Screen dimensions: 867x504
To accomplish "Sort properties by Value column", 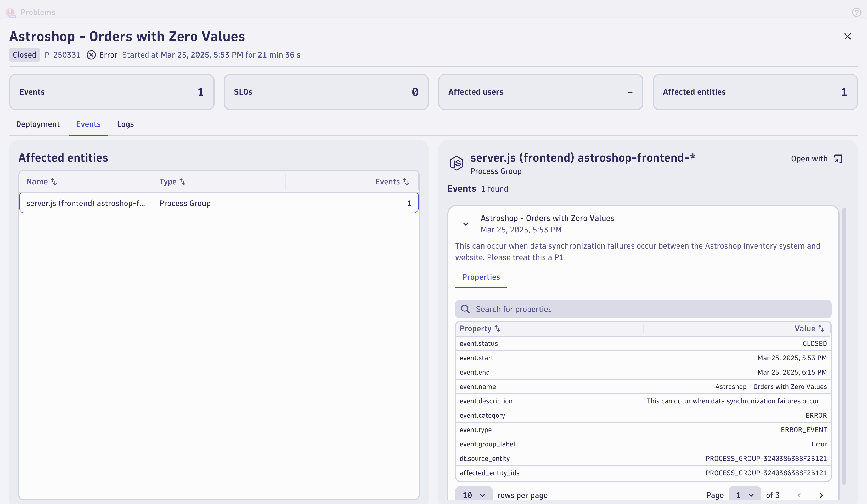I will [x=821, y=329].
